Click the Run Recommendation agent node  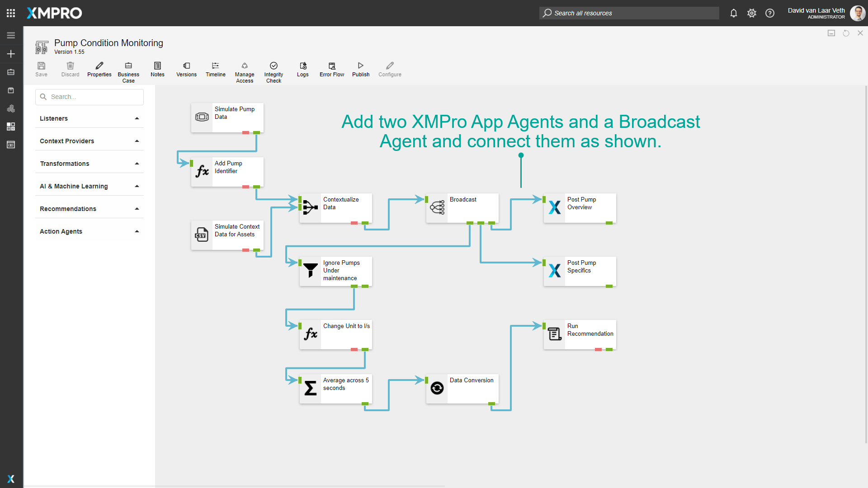(x=580, y=334)
